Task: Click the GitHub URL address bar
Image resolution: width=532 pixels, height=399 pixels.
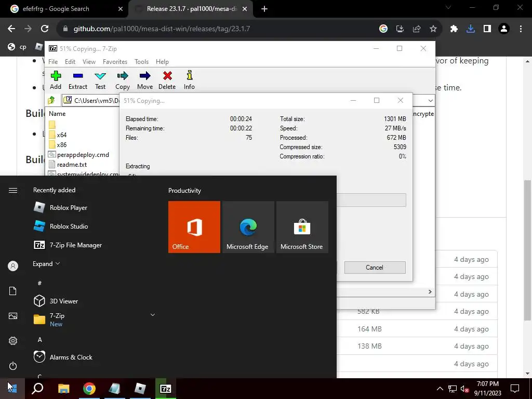Action: pos(217,29)
